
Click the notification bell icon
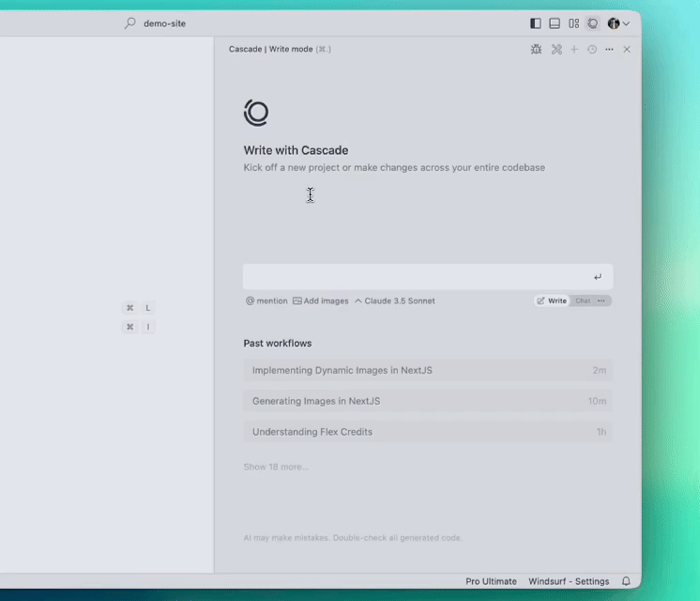tap(626, 581)
